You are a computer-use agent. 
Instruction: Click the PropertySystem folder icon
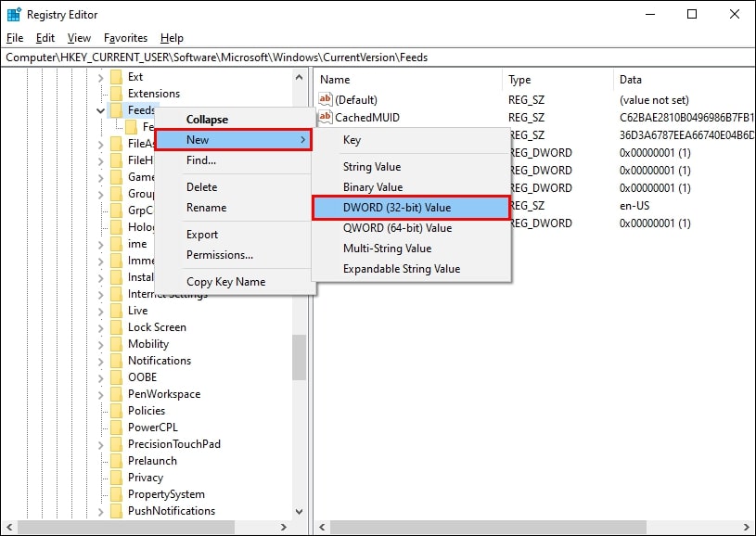[x=116, y=494]
